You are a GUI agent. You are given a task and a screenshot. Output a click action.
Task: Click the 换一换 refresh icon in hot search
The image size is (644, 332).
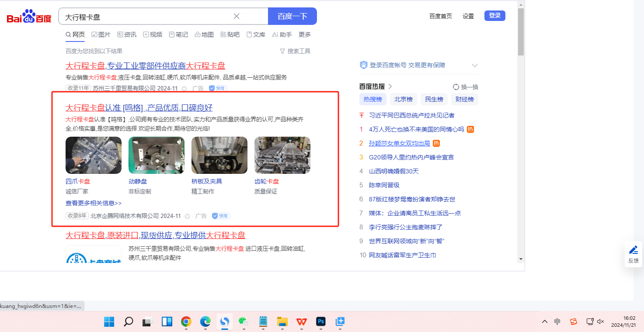pos(456,87)
